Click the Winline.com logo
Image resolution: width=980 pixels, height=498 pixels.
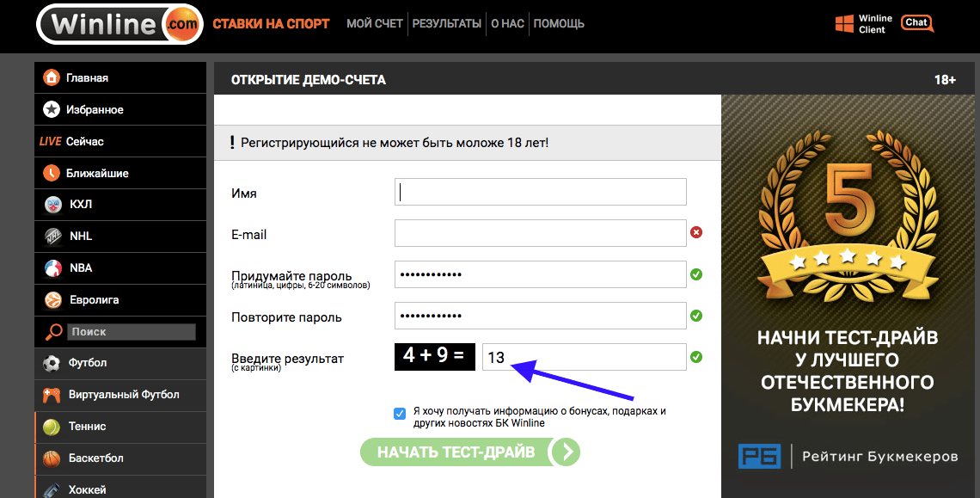(120, 24)
